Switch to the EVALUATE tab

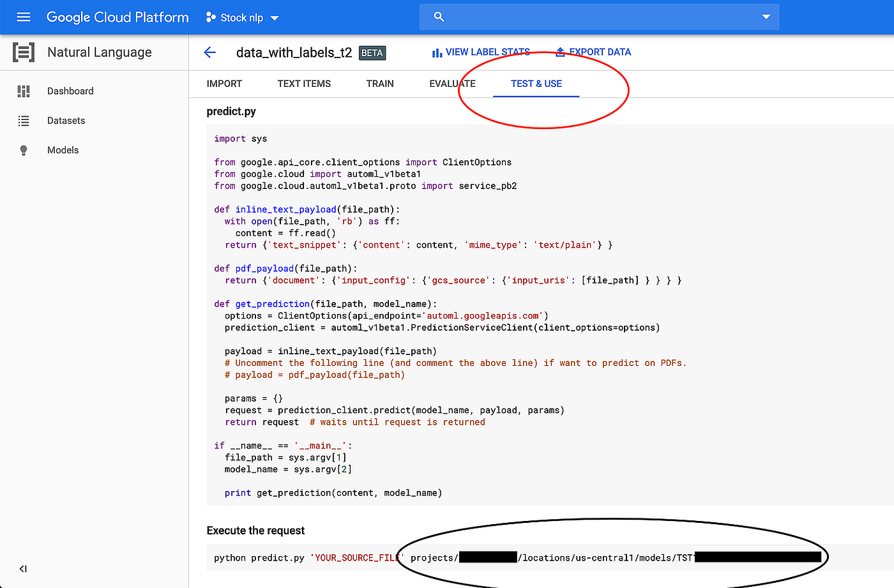pyautogui.click(x=452, y=84)
